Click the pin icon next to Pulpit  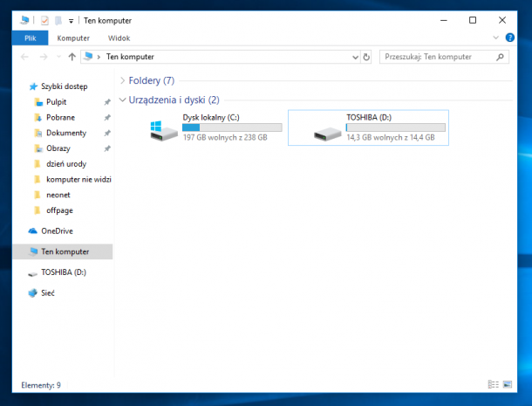[x=107, y=102]
